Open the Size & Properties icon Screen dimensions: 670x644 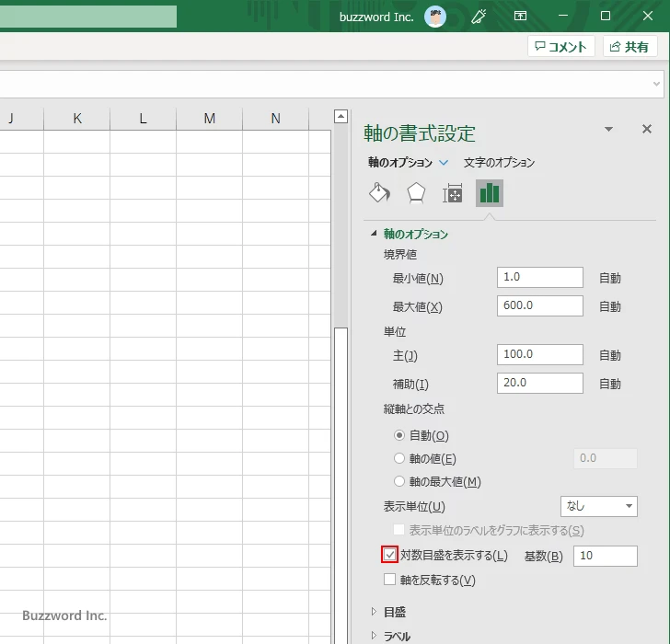click(x=453, y=193)
